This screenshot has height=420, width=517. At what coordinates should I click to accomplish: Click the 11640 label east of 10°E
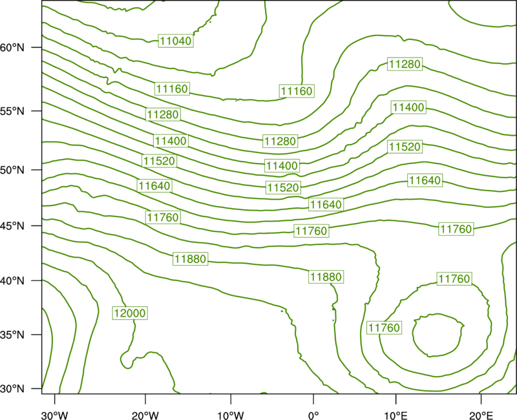pos(425,180)
